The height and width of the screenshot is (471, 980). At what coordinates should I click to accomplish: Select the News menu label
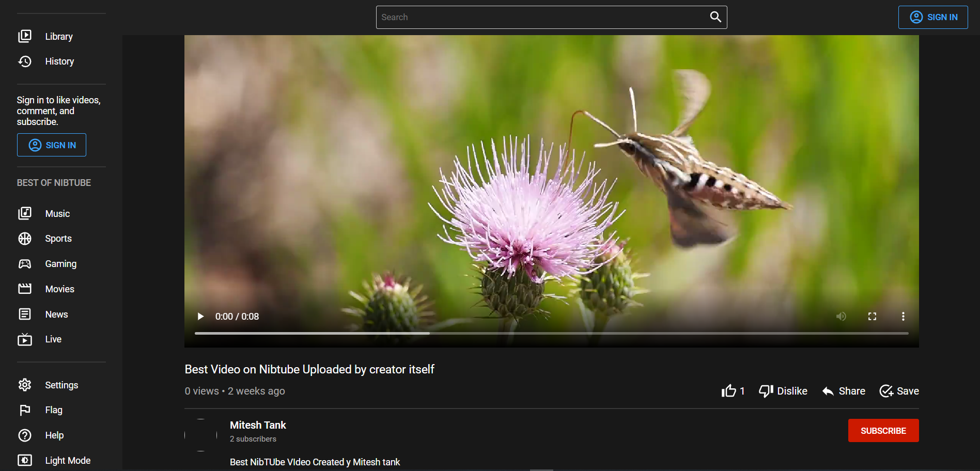click(56, 315)
